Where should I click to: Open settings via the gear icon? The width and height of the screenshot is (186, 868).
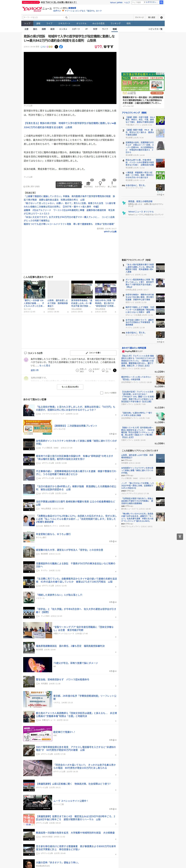[x=161, y=18]
